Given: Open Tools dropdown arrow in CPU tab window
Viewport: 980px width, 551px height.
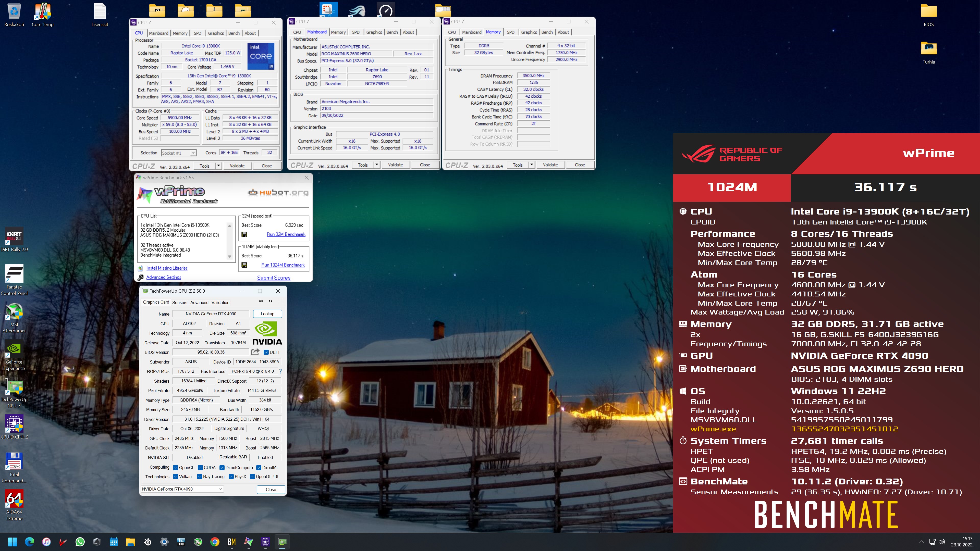Looking at the screenshot, I should click(x=218, y=166).
